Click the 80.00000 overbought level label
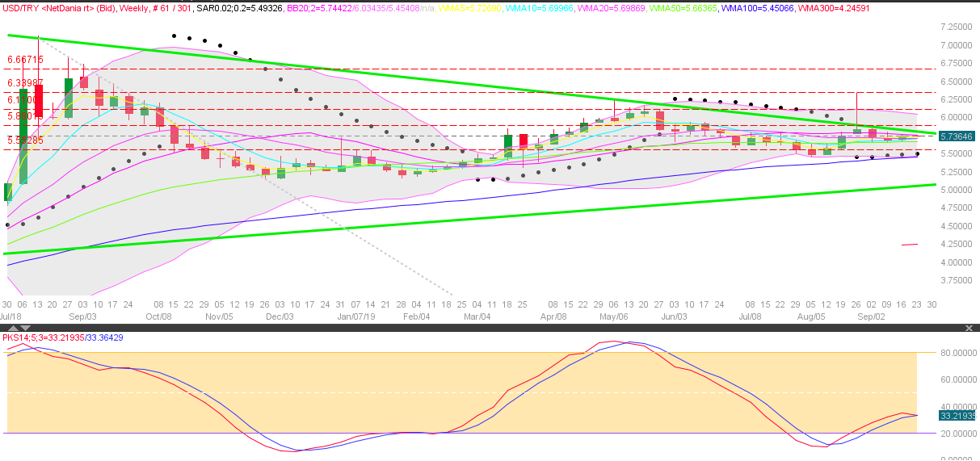 point(959,353)
